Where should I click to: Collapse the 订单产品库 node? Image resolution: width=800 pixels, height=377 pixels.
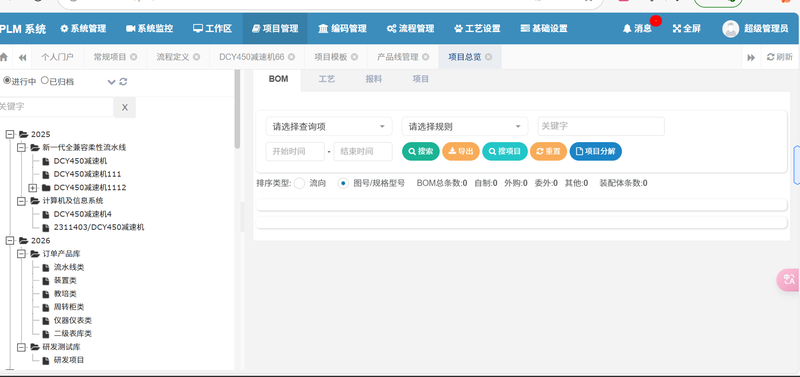point(21,254)
